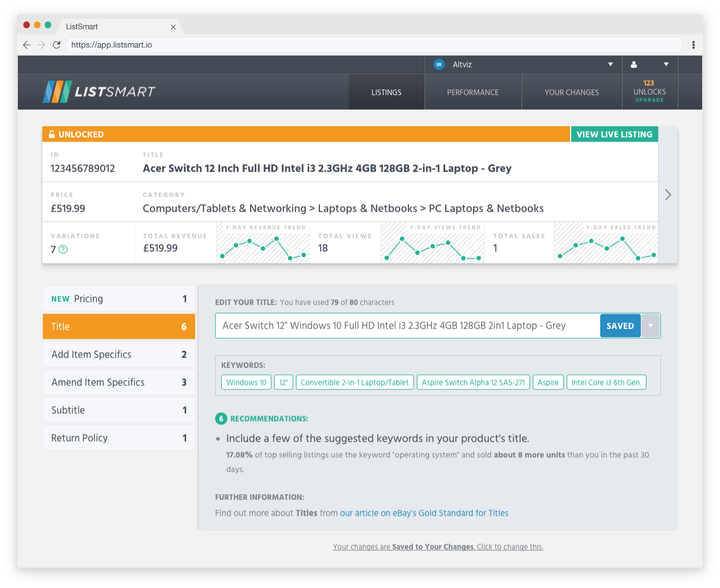
Task: Open Amend Item Specifics section
Action: click(x=119, y=383)
